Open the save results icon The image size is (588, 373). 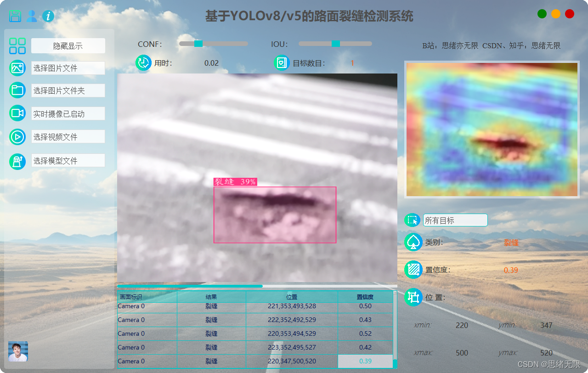pyautogui.click(x=15, y=16)
